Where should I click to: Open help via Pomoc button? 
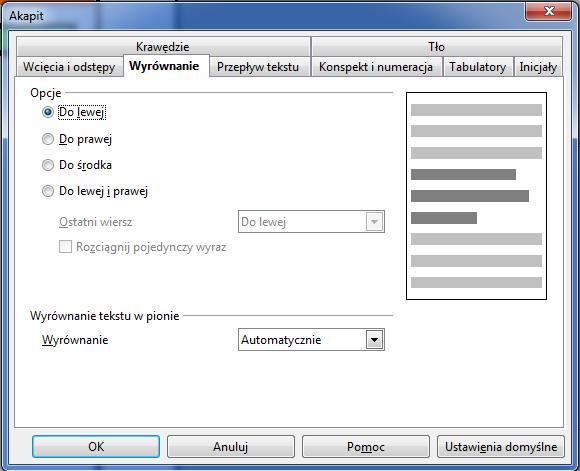[365, 447]
